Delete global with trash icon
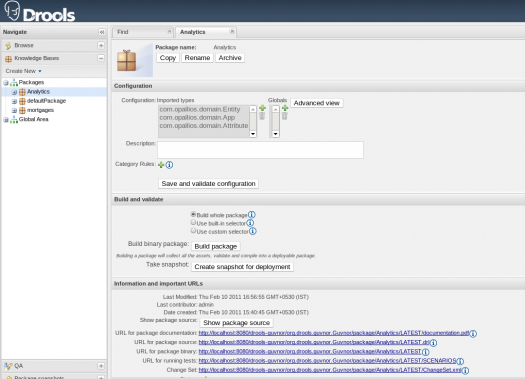This screenshot has height=379, width=525. (285, 116)
